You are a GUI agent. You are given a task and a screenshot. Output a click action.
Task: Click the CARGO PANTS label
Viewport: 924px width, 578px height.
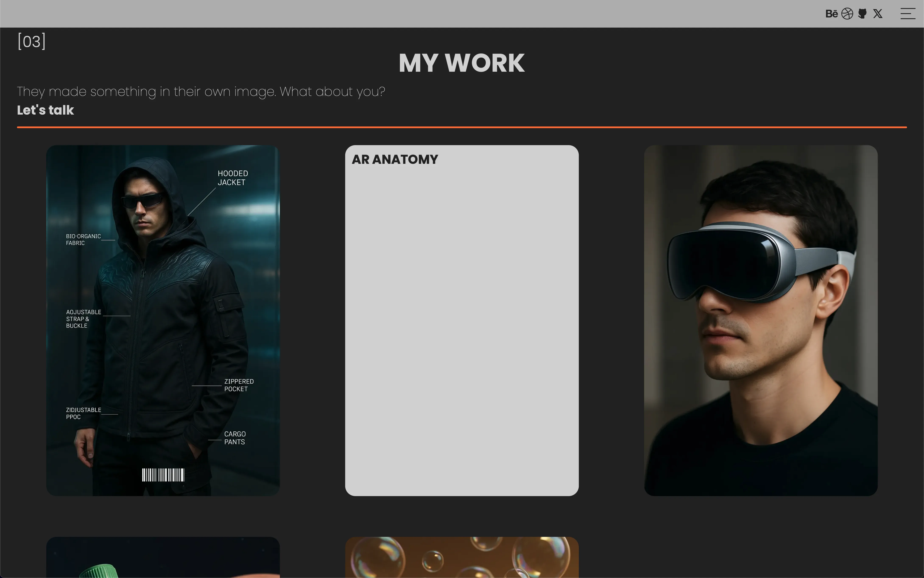[234, 438]
